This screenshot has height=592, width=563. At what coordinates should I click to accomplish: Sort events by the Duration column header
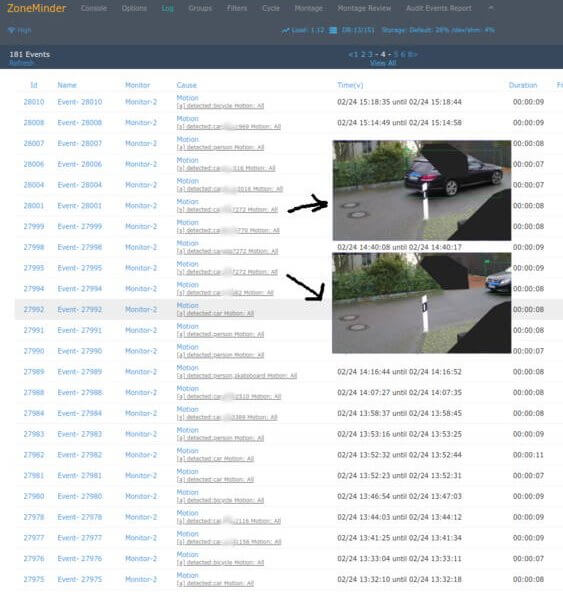point(523,85)
